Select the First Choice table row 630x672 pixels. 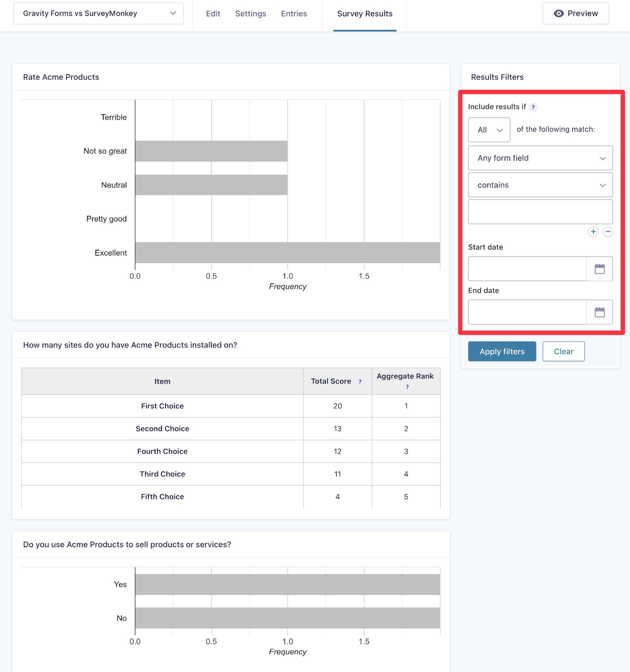231,406
